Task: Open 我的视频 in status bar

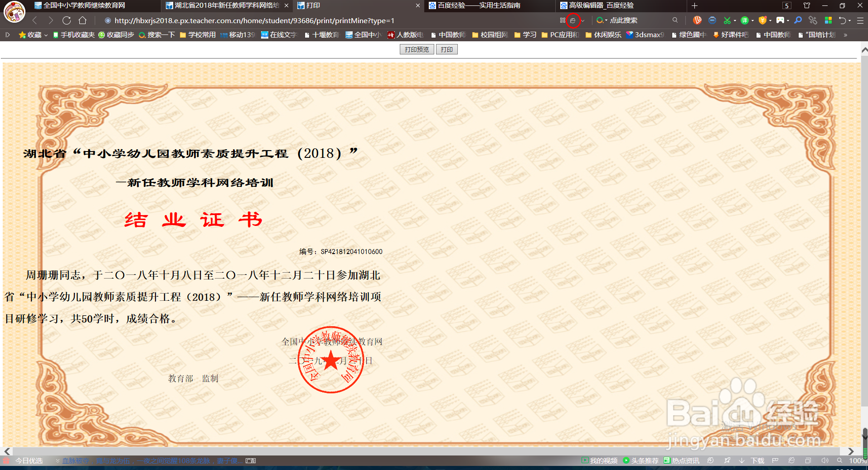Action: (x=599, y=460)
